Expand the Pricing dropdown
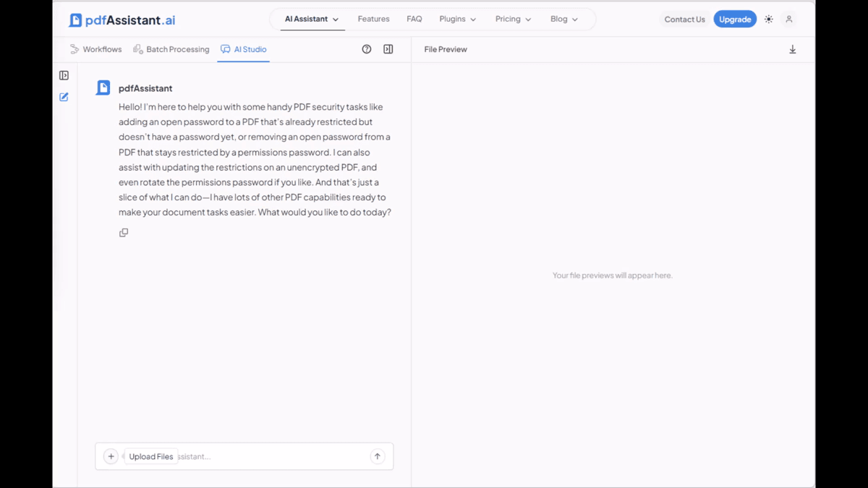 [x=513, y=19]
